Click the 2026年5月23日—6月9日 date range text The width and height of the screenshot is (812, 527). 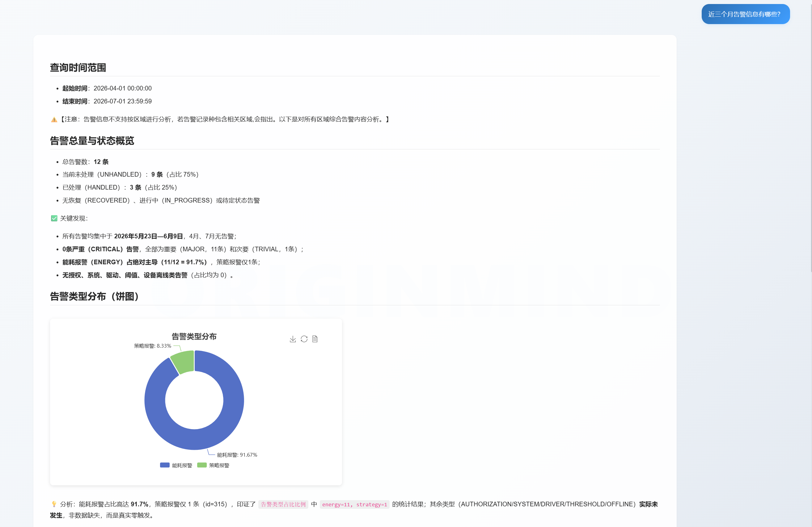point(148,236)
